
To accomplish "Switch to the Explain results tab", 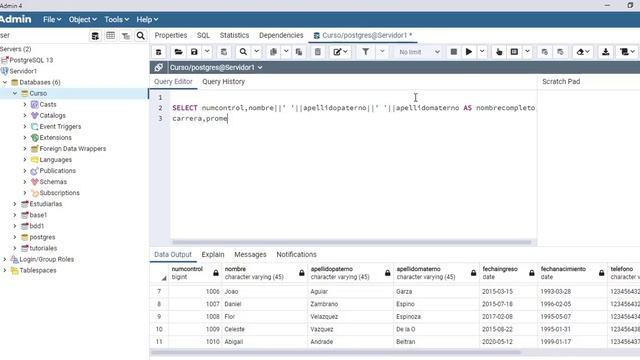I will [213, 255].
